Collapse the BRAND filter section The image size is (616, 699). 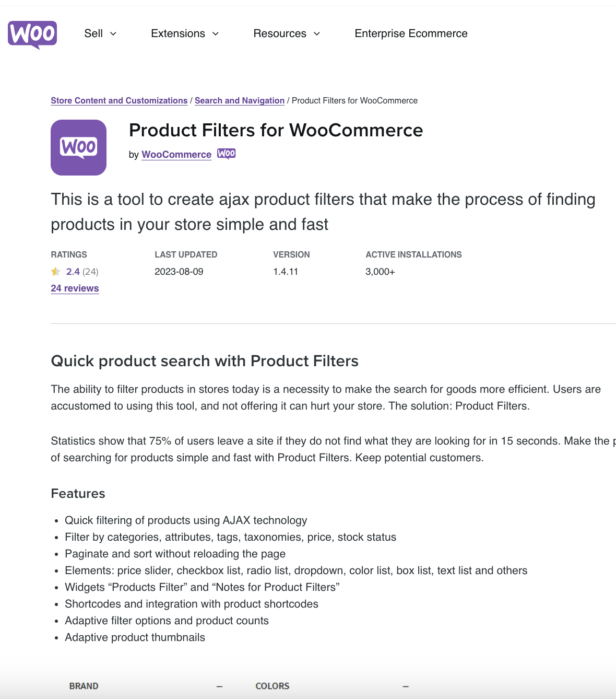(x=219, y=686)
